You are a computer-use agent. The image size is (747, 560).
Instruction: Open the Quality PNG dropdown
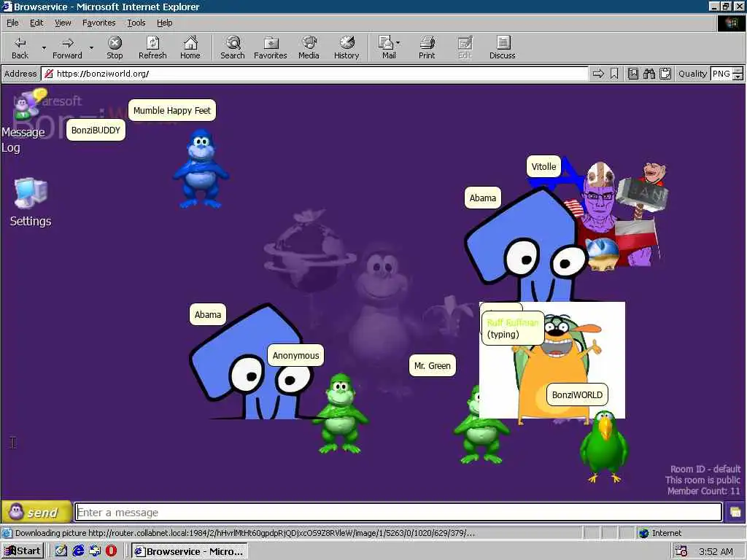click(x=721, y=74)
